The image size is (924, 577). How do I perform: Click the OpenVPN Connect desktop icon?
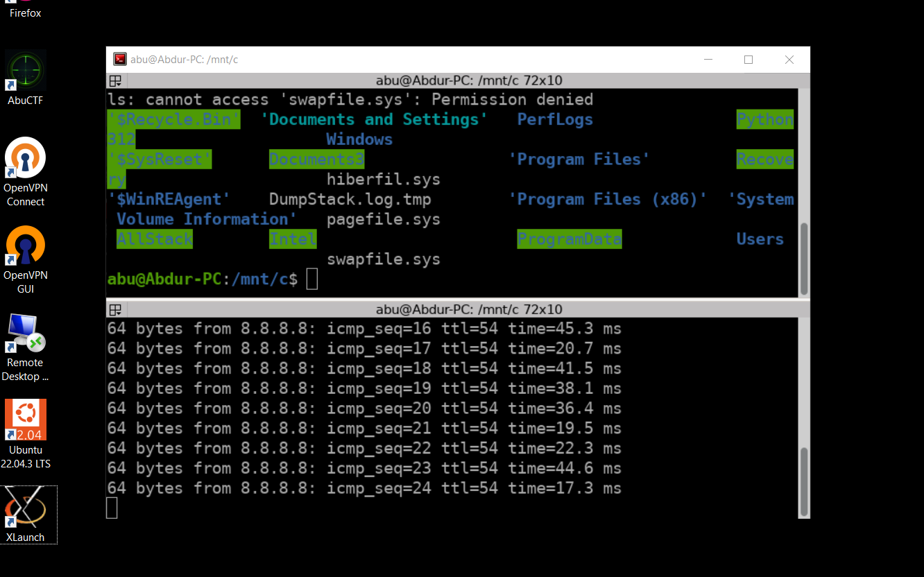coord(26,159)
